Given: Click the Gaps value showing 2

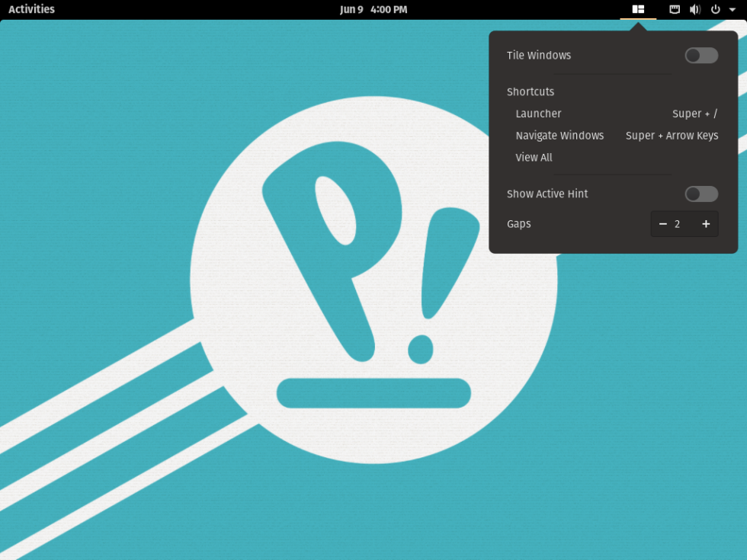Looking at the screenshot, I should (677, 223).
